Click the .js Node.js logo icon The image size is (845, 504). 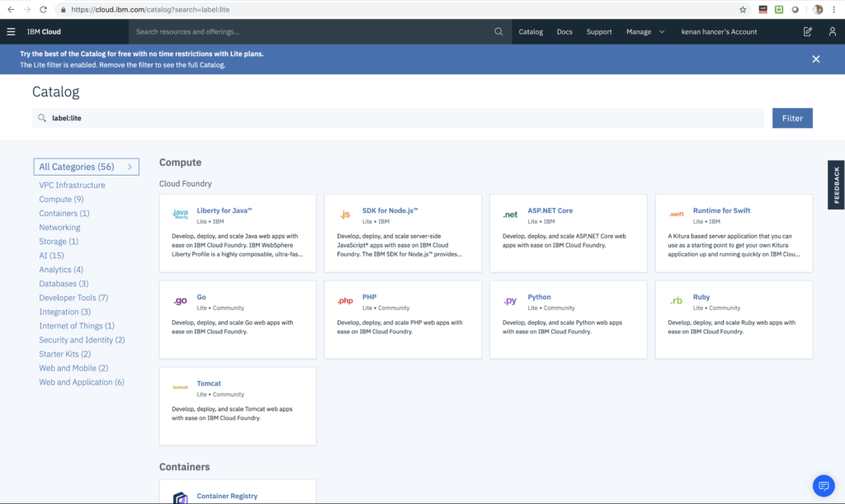345,214
